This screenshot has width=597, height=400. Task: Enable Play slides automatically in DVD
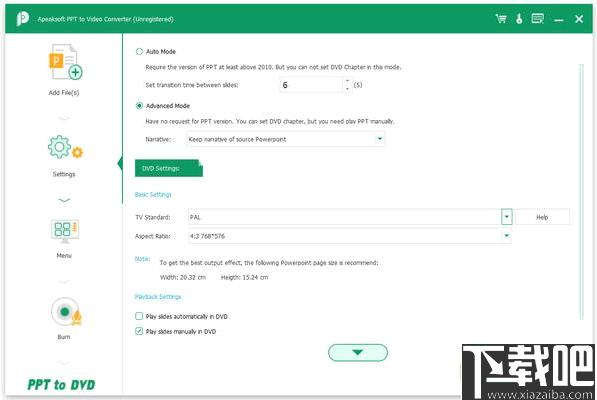pos(139,316)
